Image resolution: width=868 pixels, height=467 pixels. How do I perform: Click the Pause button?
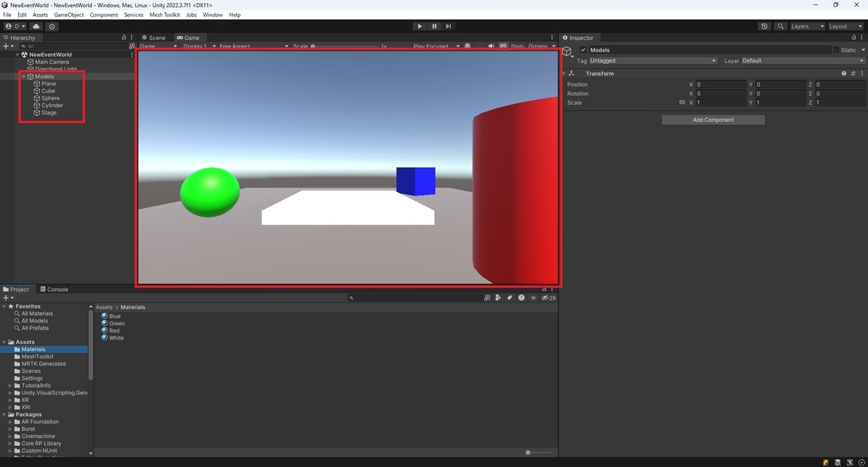pos(434,26)
